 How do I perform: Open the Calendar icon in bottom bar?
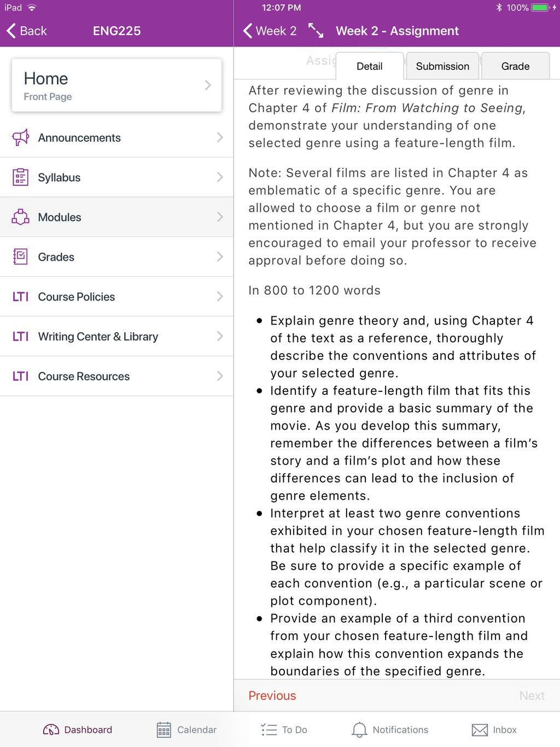pyautogui.click(x=164, y=729)
